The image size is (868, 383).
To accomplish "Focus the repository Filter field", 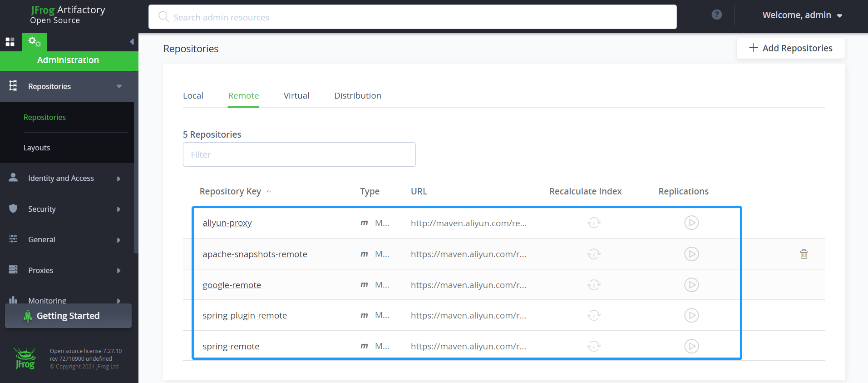I will [x=299, y=154].
